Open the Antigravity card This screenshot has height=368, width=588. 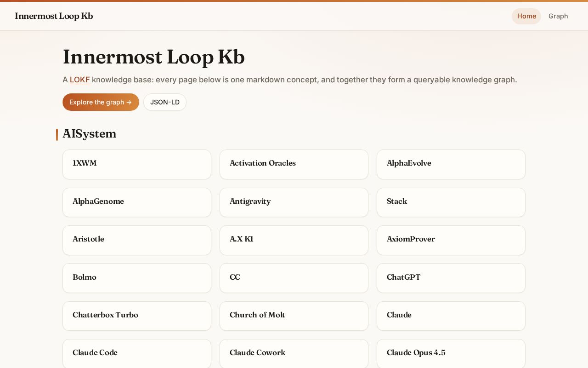[x=294, y=202]
